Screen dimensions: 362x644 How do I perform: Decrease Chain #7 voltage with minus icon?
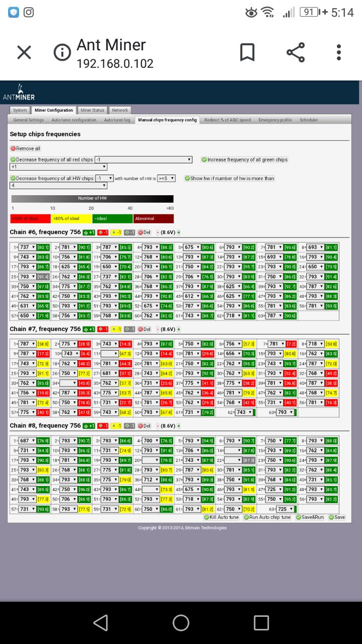[x=158, y=329]
